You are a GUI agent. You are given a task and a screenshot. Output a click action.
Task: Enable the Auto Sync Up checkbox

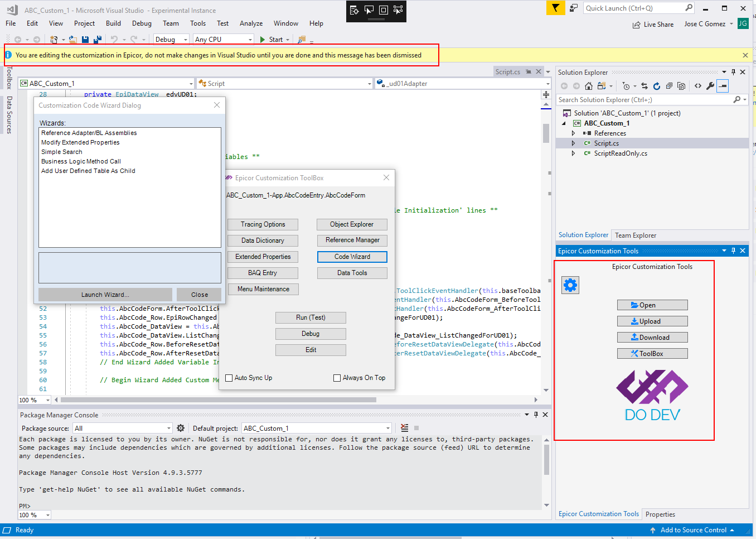(x=229, y=378)
